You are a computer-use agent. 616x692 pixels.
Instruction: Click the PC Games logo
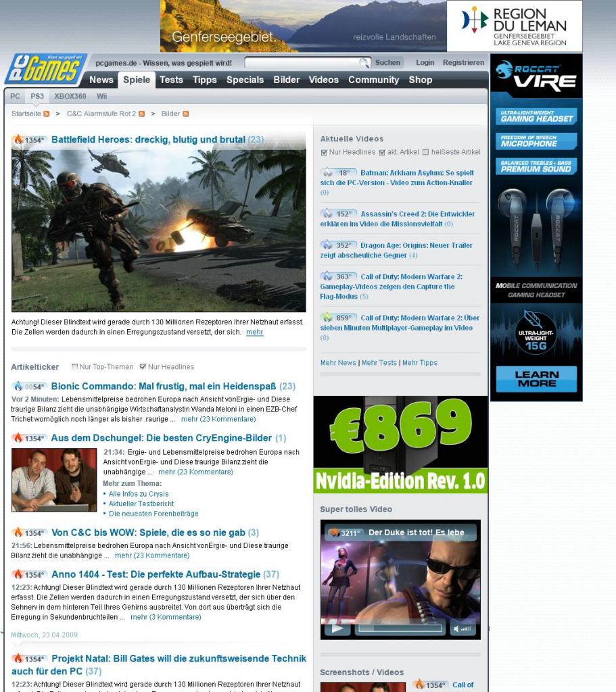(x=45, y=69)
